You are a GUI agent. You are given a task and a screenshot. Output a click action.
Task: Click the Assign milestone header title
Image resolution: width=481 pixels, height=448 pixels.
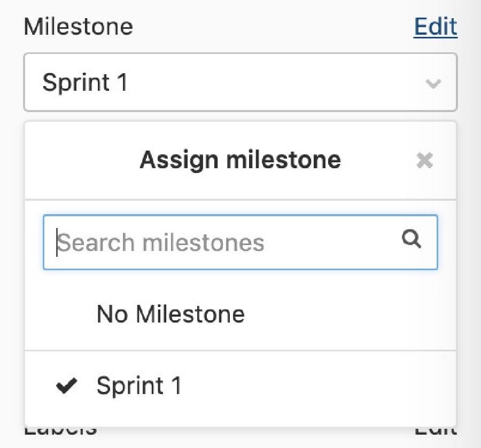pos(240,160)
